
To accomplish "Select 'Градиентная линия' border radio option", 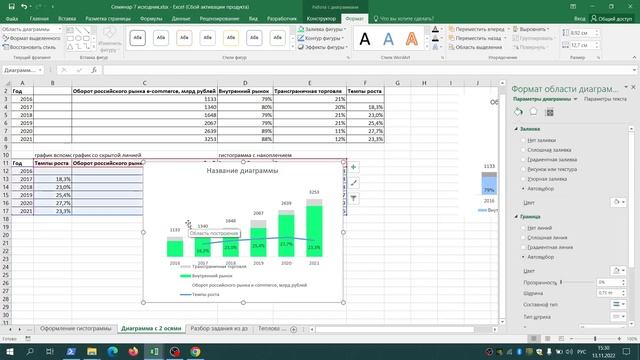I will click(524, 247).
